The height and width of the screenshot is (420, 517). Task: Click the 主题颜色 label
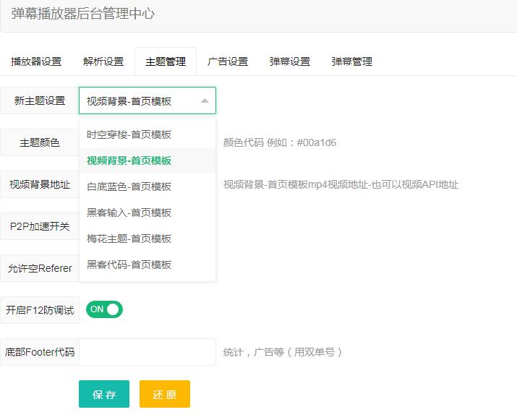(x=40, y=142)
